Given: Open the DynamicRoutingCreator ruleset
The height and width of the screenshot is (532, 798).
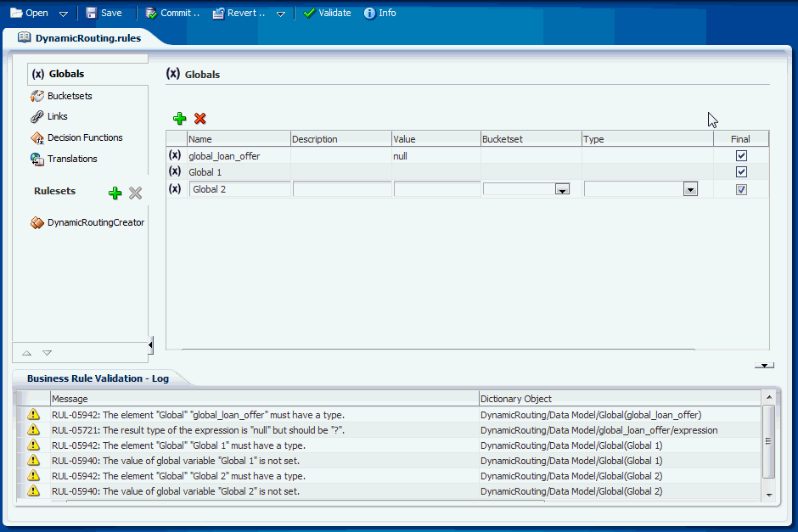Looking at the screenshot, I should (96, 222).
